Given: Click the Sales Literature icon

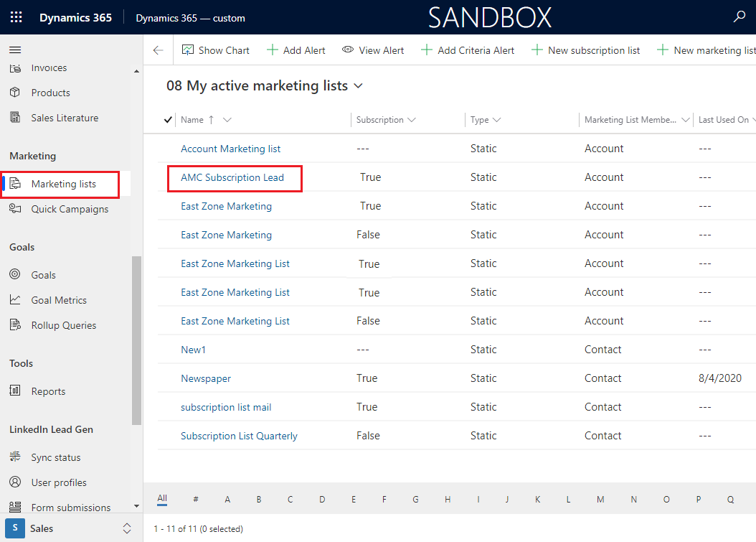Looking at the screenshot, I should [15, 117].
